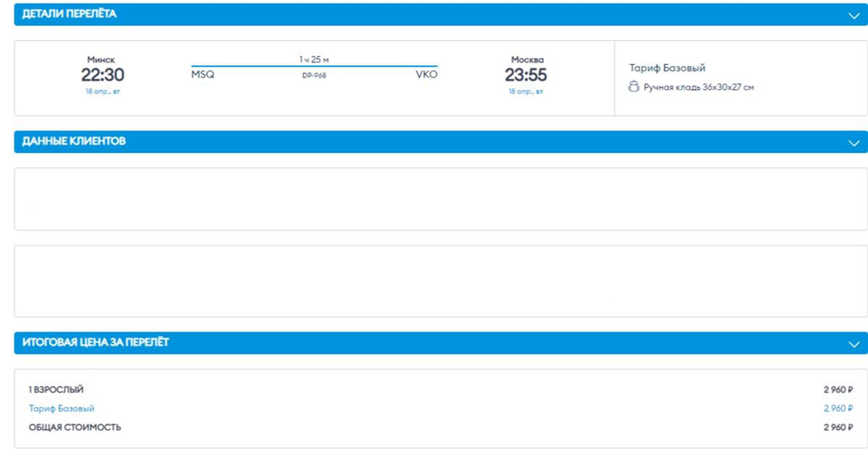Click Ручная кладь 36x30x27 см text
868x455 pixels.
tap(699, 87)
